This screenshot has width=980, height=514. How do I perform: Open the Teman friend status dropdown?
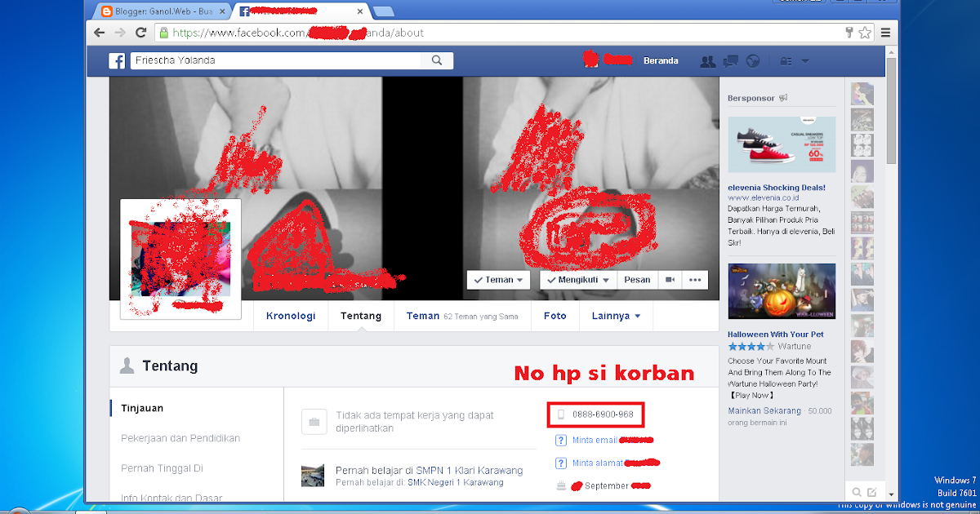[498, 279]
